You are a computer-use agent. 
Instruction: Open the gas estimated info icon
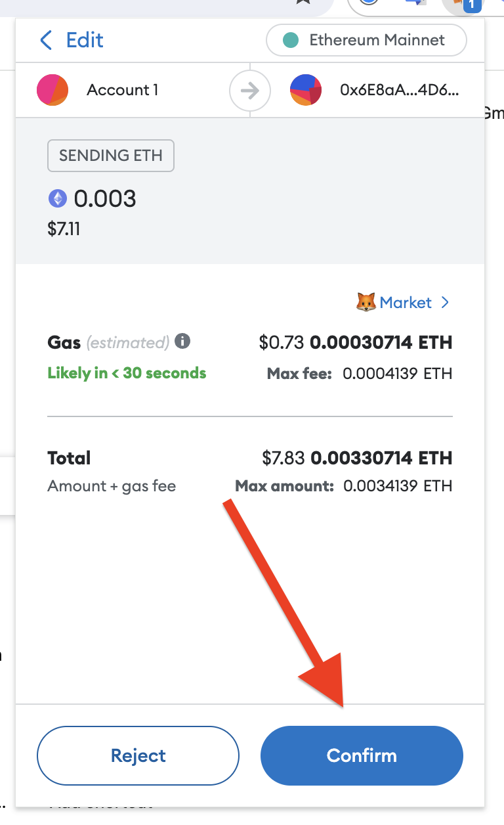[x=182, y=341]
